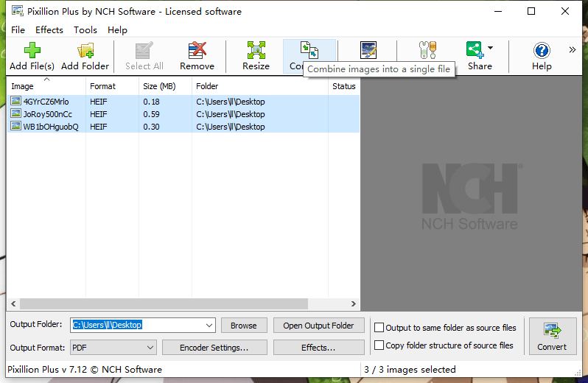Click the picture edit toolbar icon
This screenshot has width=588, height=383.
coord(368,50)
